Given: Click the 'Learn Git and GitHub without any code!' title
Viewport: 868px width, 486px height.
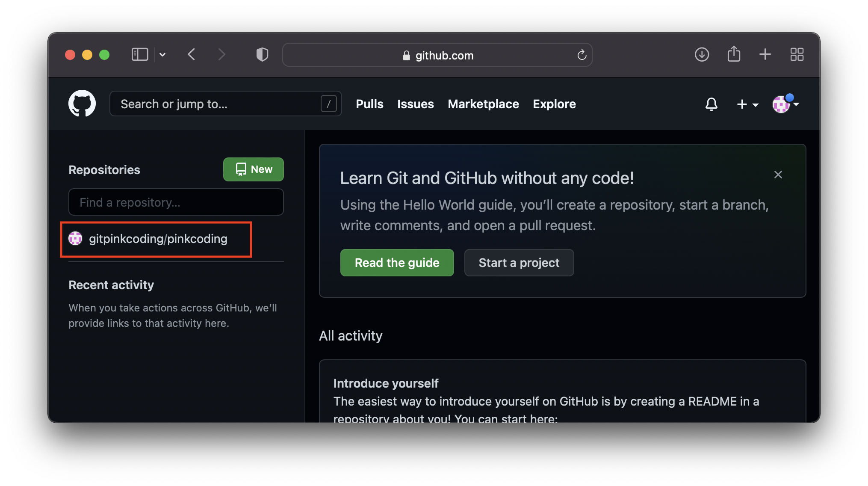Looking at the screenshot, I should [x=487, y=178].
